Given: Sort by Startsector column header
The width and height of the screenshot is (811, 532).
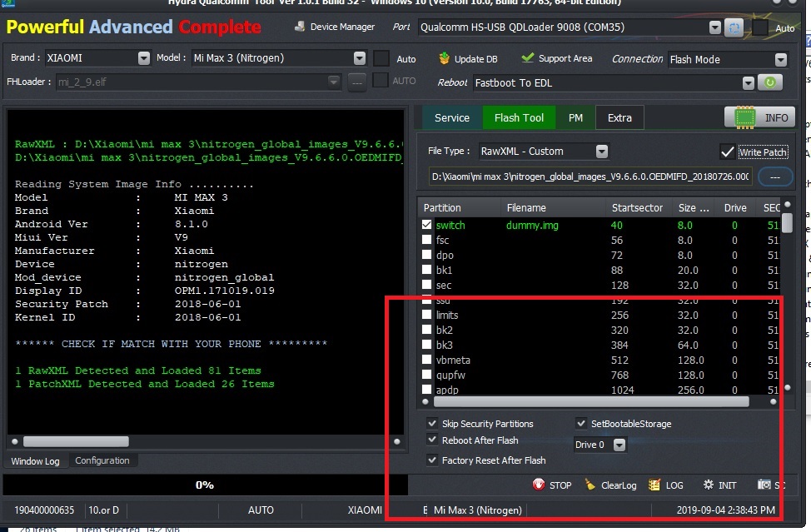Looking at the screenshot, I should click(638, 207).
